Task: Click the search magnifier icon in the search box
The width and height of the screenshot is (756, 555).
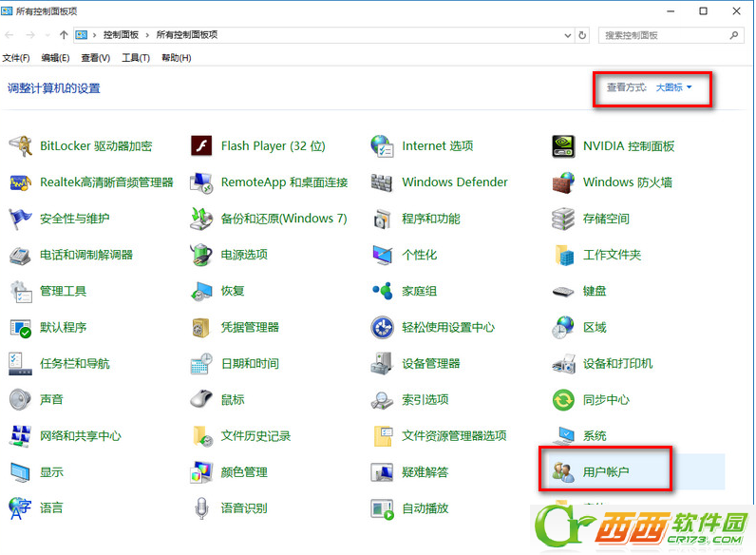Action: (x=734, y=35)
